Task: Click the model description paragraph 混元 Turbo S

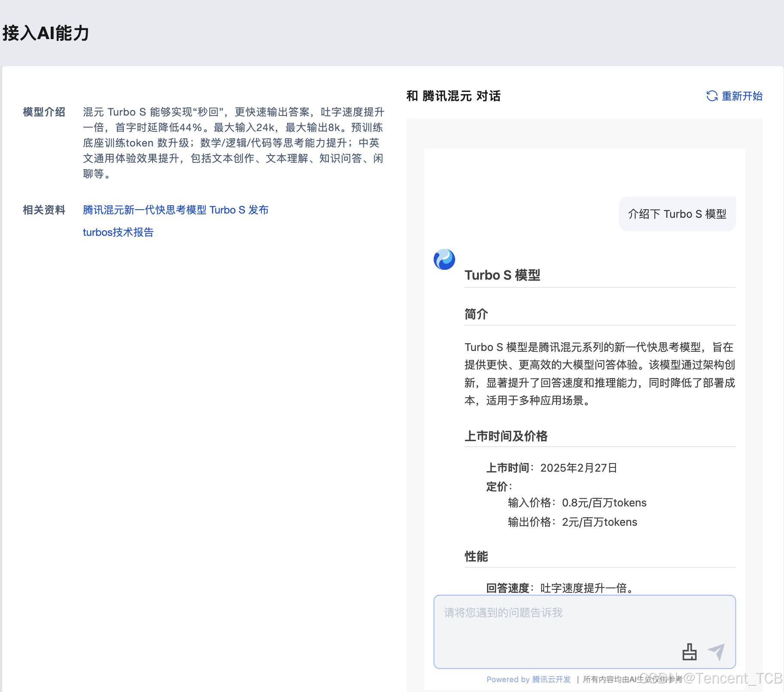Action: pyautogui.click(x=233, y=143)
